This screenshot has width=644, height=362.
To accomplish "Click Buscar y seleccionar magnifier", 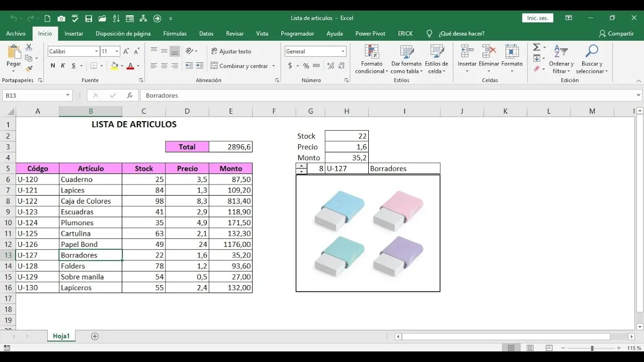I will tap(592, 59).
